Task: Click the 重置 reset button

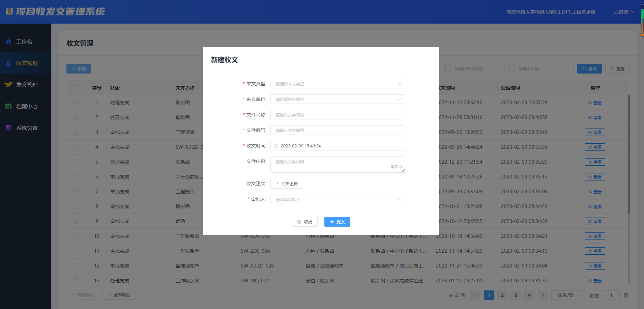Action: 617,68
